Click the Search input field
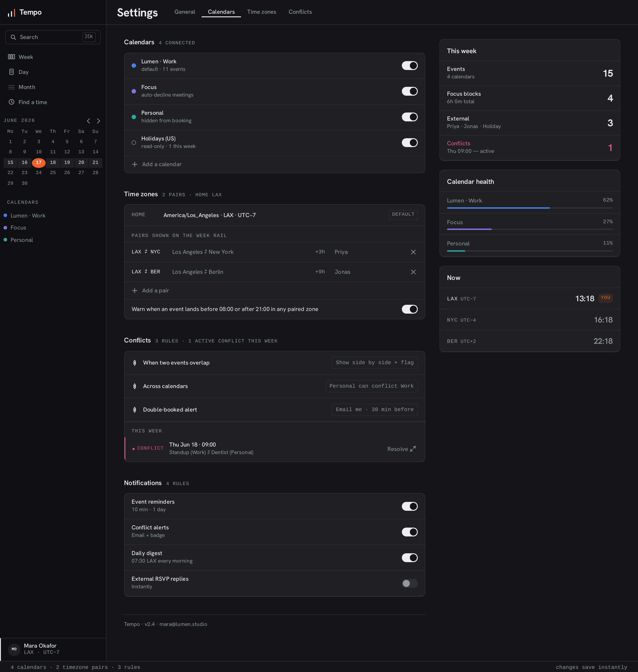 click(53, 37)
